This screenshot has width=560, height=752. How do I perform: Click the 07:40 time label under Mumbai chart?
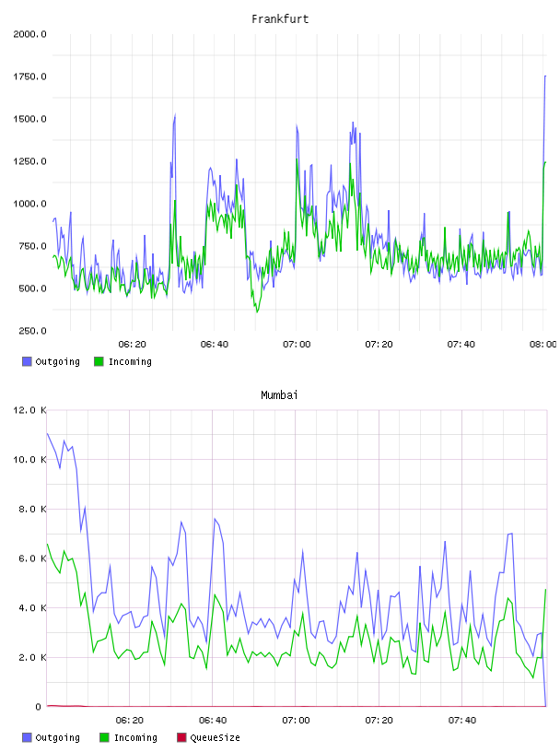tap(462, 721)
